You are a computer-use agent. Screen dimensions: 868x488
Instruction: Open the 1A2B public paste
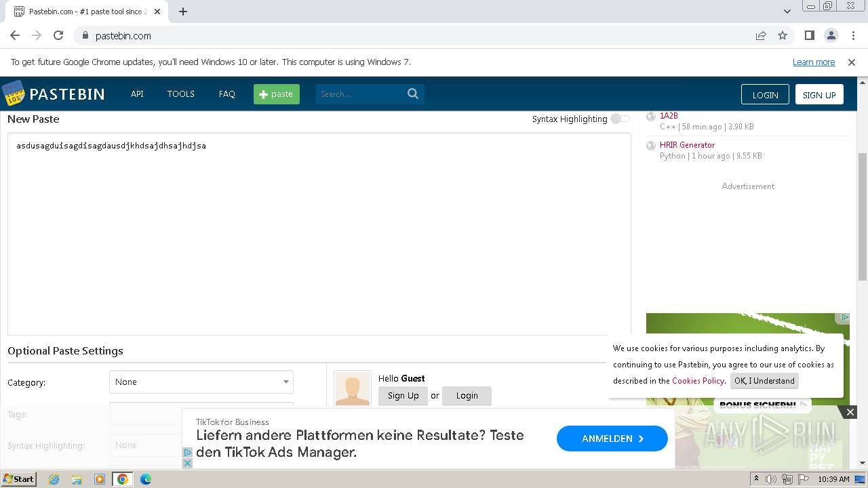point(669,116)
